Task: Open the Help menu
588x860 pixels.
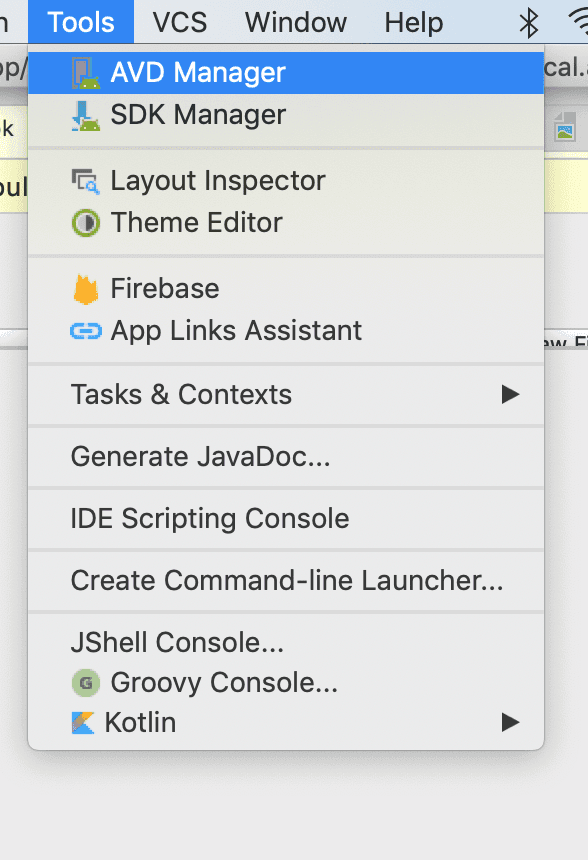Action: 414,22
